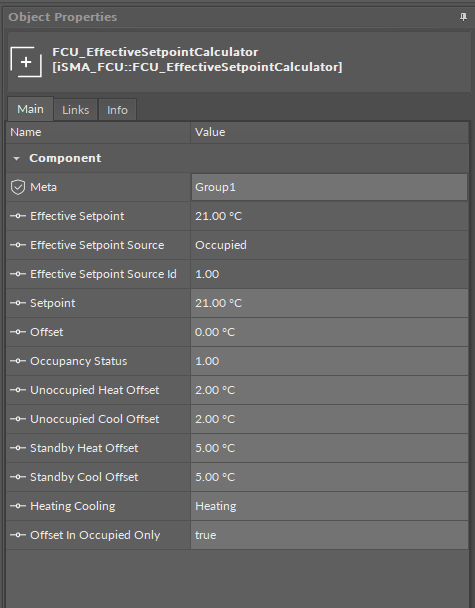Select the Main tab
Image resolution: width=475 pixels, height=608 pixels.
click(x=30, y=109)
